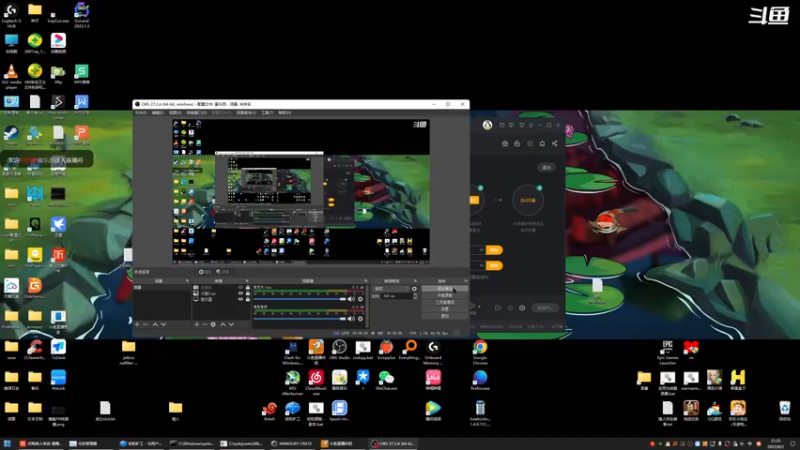Image resolution: width=800 pixels, height=450 pixels.
Task: Open scene transition properties gear
Action: pos(414,289)
